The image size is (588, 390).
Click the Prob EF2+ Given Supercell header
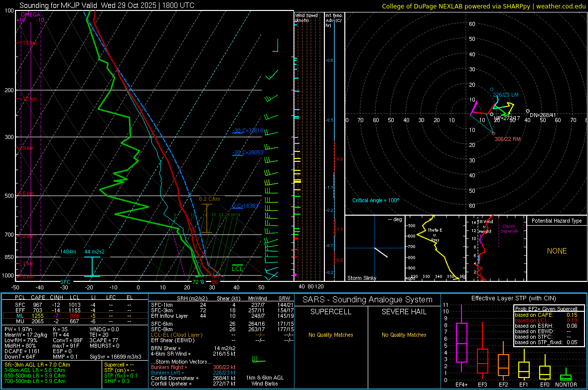(546, 309)
